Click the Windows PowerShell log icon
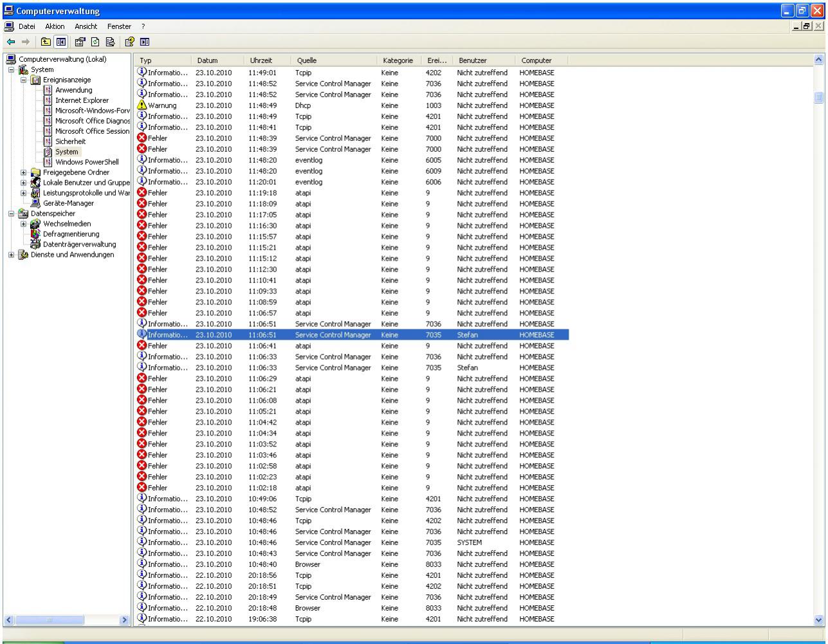Viewport: 828px width, 644px height. (47, 162)
